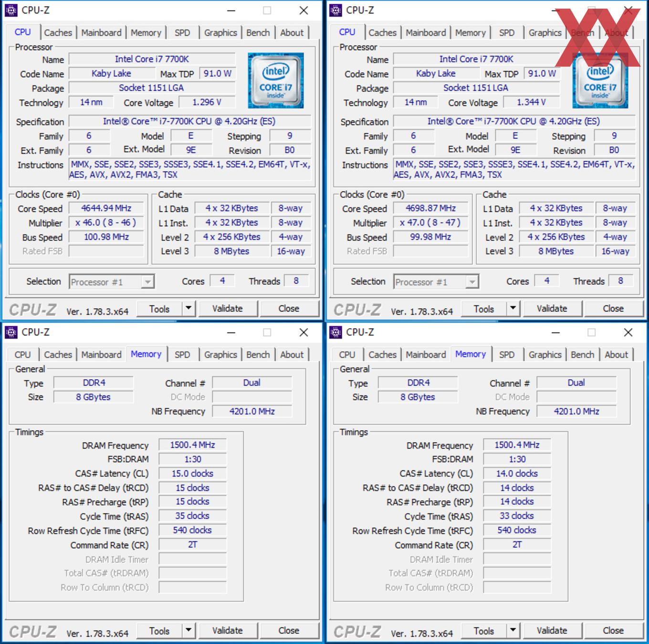The height and width of the screenshot is (644, 649).
Task: Click the Core Speed value 4698.87 MHz
Action: [431, 208]
